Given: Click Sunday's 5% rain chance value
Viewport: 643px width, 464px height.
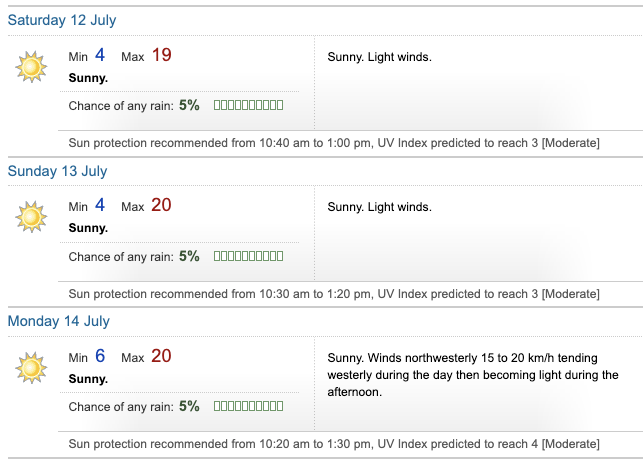Looking at the screenshot, I should pyautogui.click(x=189, y=256).
